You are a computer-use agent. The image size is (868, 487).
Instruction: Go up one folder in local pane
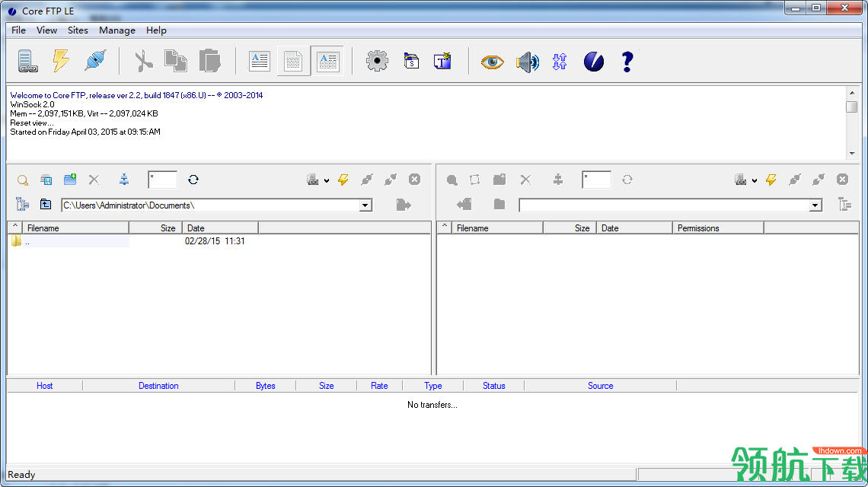click(46, 204)
